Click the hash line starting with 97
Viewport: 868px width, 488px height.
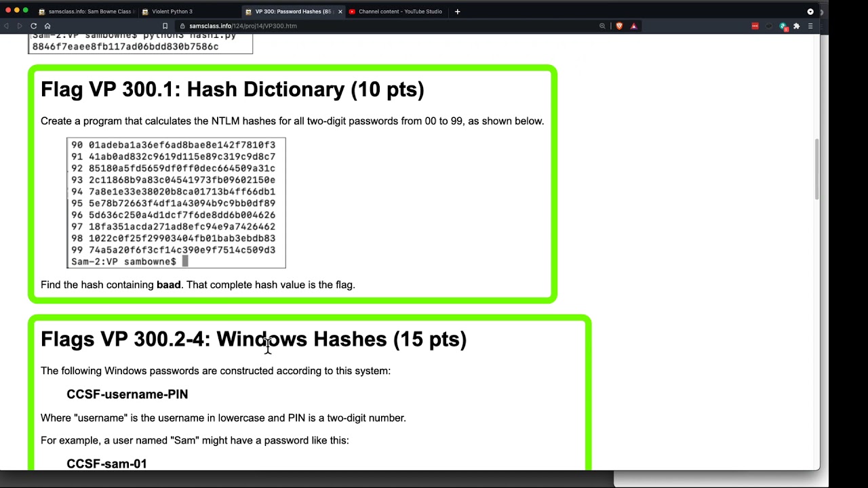pyautogui.click(x=173, y=226)
